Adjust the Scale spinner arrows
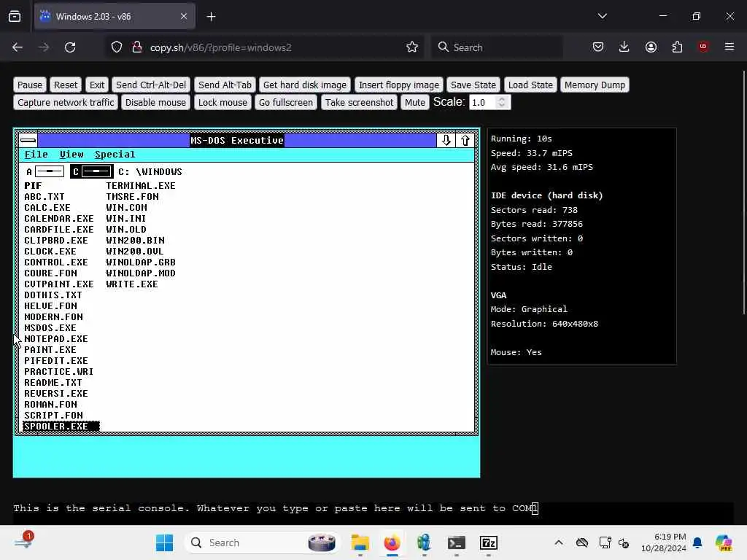 tap(502, 102)
